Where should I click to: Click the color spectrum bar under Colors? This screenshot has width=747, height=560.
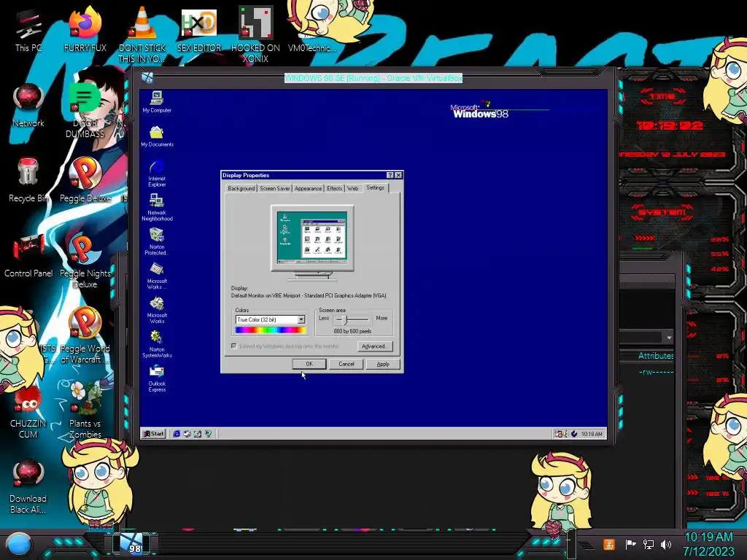[x=270, y=330]
